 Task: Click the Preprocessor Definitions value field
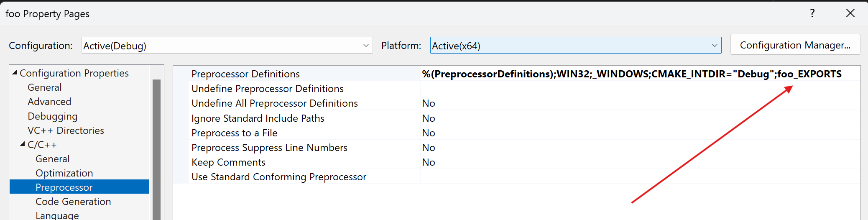(631, 74)
